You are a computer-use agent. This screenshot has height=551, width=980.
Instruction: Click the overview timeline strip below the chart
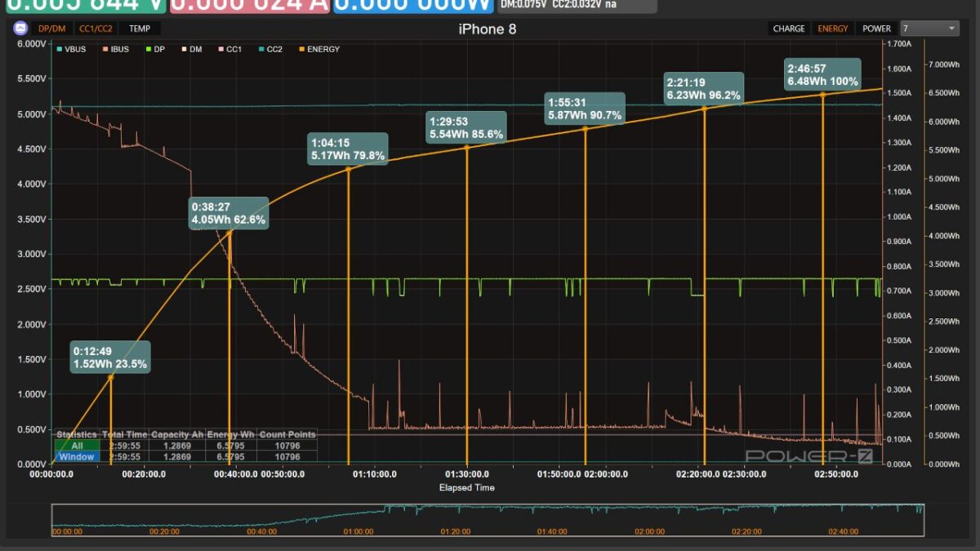click(490, 521)
